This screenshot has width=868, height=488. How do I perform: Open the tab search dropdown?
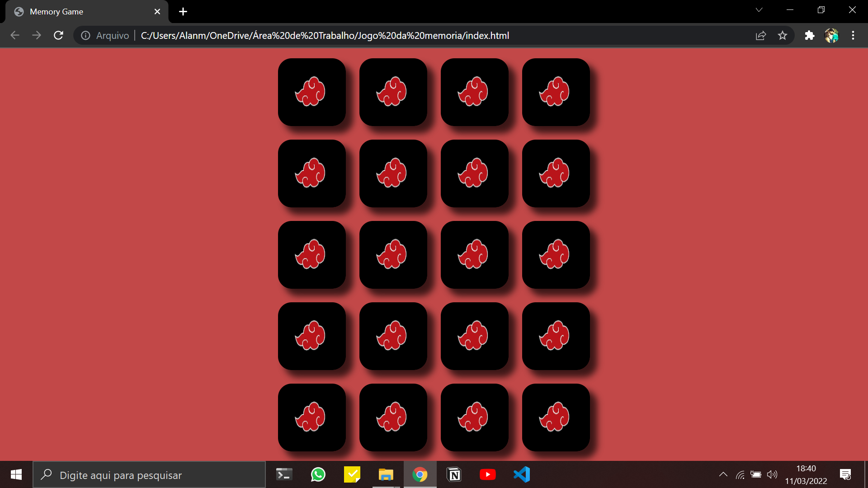759,10
